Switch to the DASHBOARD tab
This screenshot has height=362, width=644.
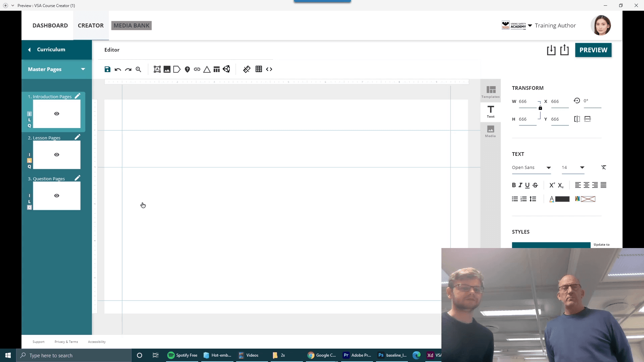point(50,25)
